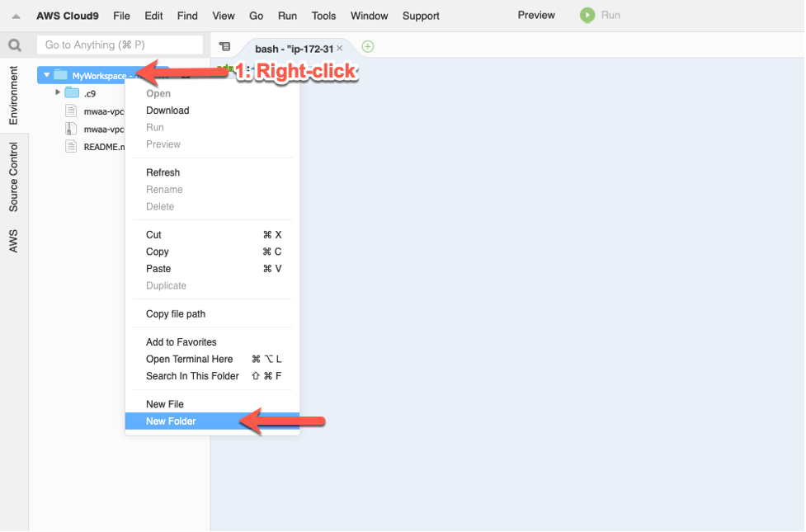Image resolution: width=806 pixels, height=532 pixels.
Task: Open the AWS side panel tab
Action: (x=14, y=241)
